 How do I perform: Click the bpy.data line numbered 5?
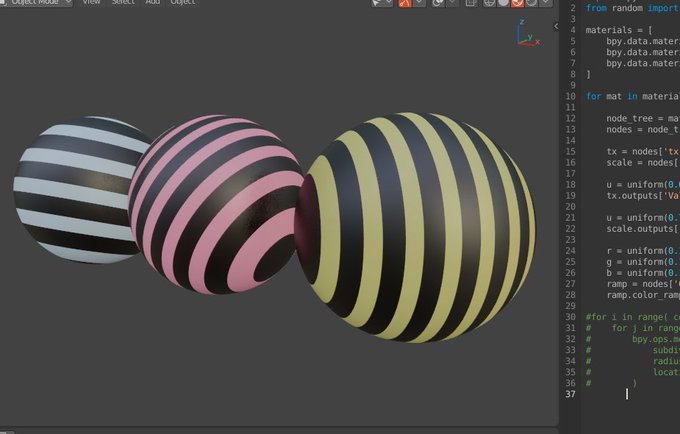coord(643,41)
